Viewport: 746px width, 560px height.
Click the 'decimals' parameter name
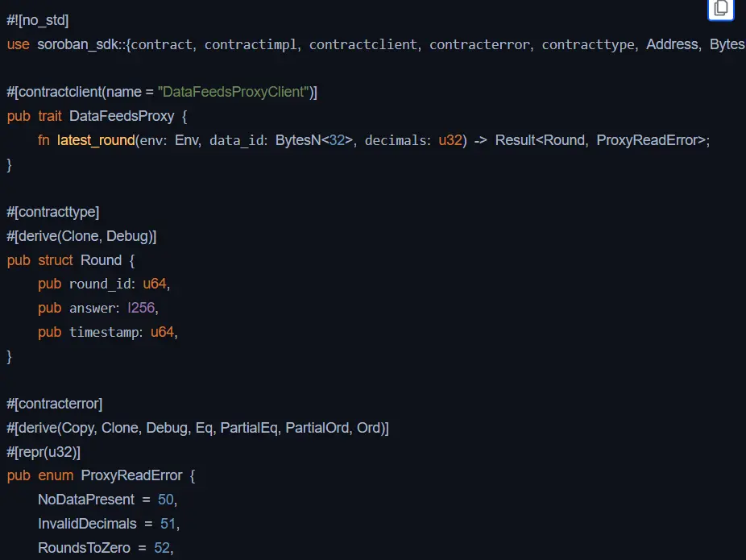tap(396, 140)
